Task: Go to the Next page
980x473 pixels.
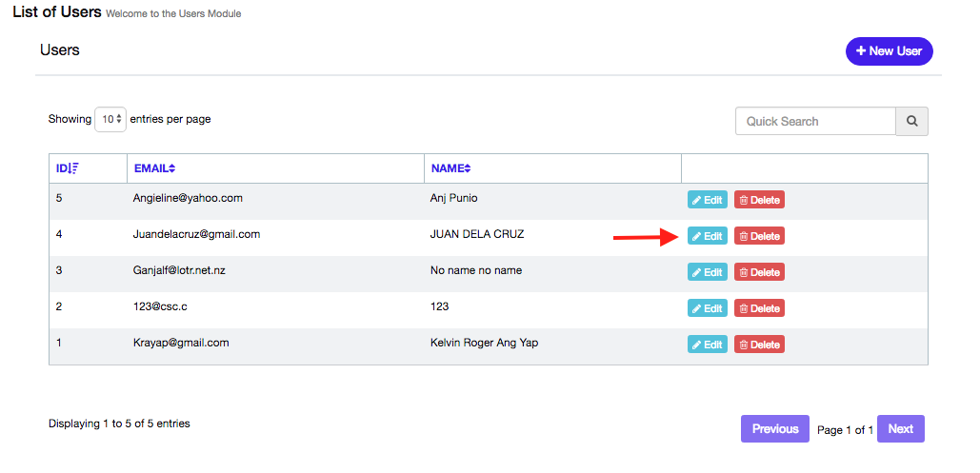Action: pos(900,429)
